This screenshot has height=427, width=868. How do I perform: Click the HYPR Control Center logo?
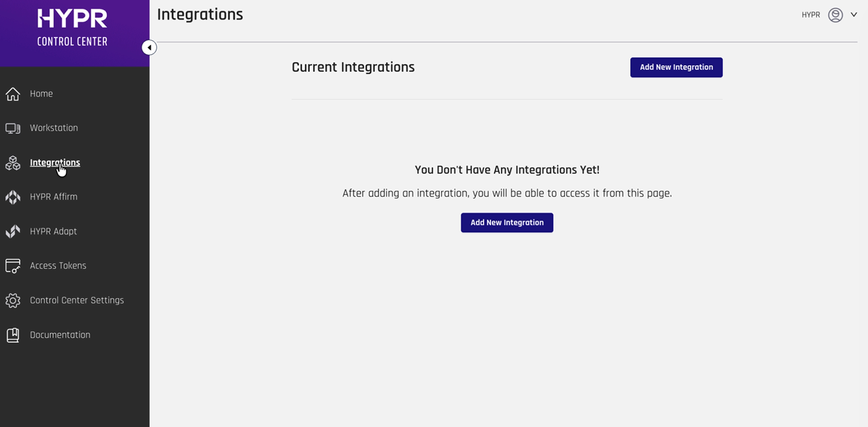(72, 28)
